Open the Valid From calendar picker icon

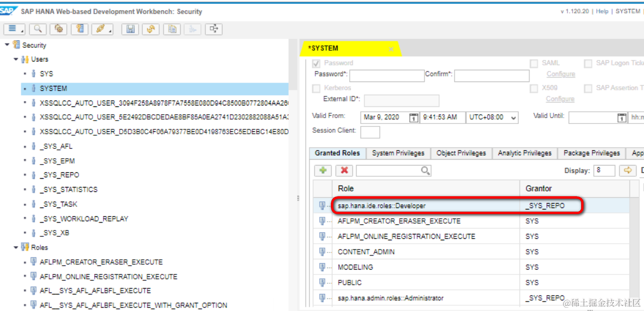[x=414, y=117]
